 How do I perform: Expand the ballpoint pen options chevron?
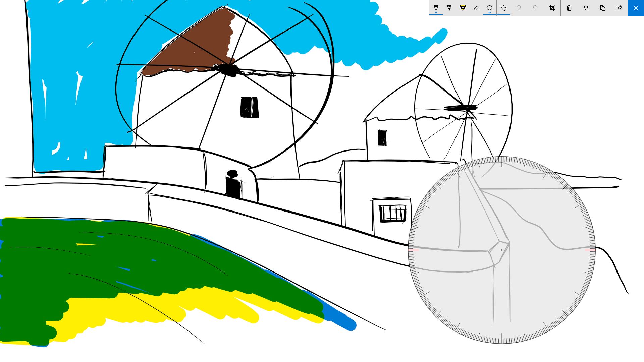coord(436,13)
